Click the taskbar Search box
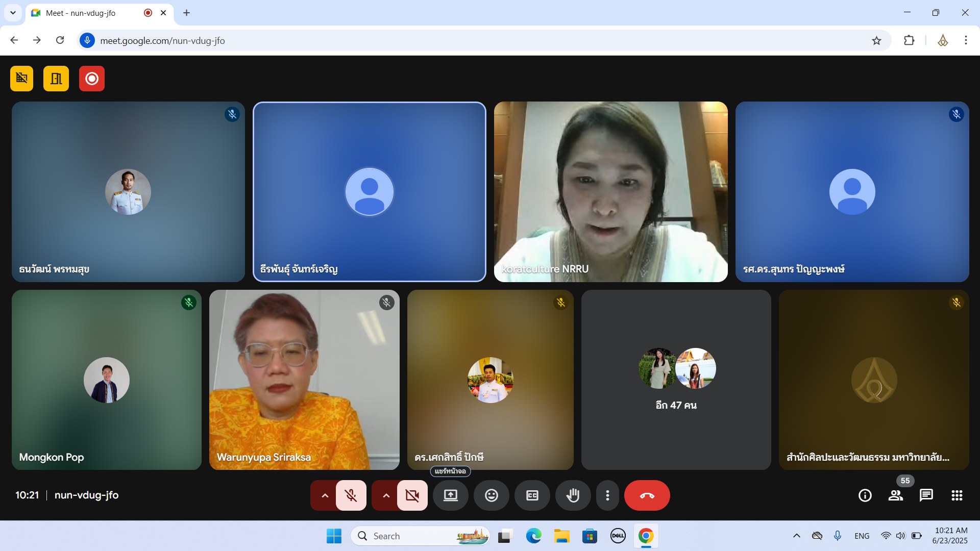980x551 pixels. pyautogui.click(x=420, y=536)
